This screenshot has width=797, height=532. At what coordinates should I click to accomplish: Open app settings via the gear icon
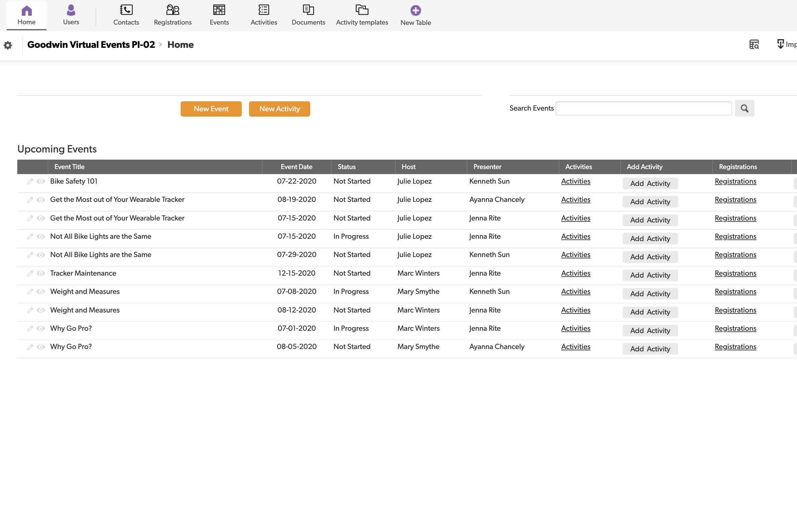click(7, 45)
